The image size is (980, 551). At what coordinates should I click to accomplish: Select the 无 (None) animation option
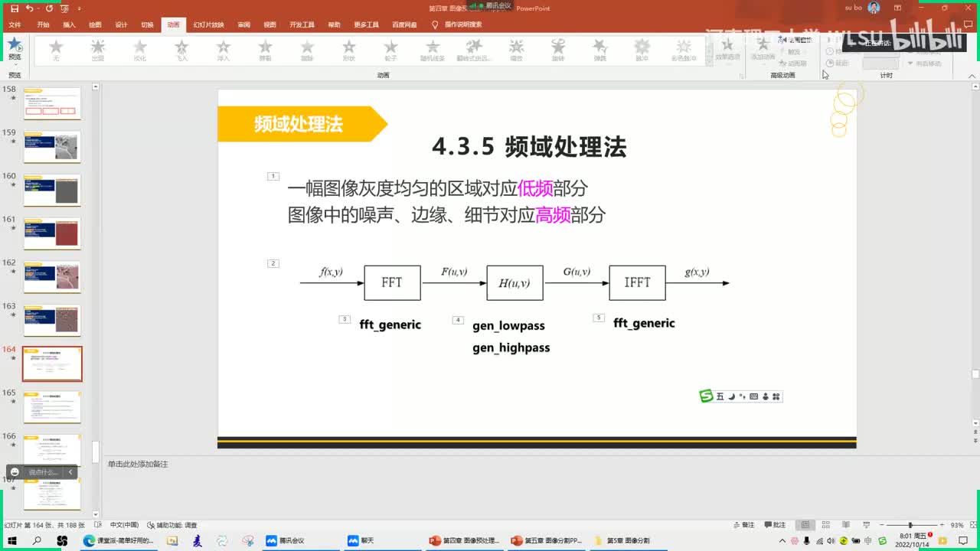click(56, 51)
